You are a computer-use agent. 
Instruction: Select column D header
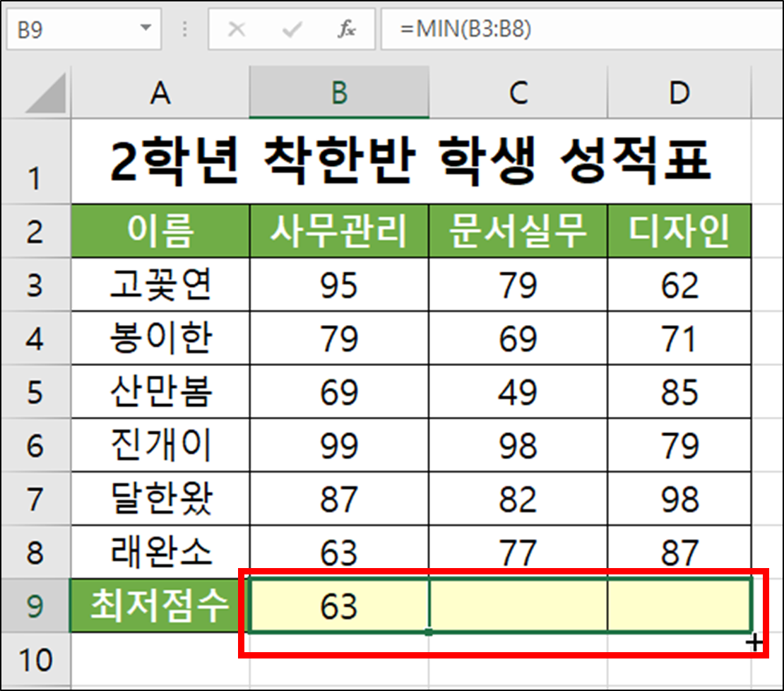679,93
